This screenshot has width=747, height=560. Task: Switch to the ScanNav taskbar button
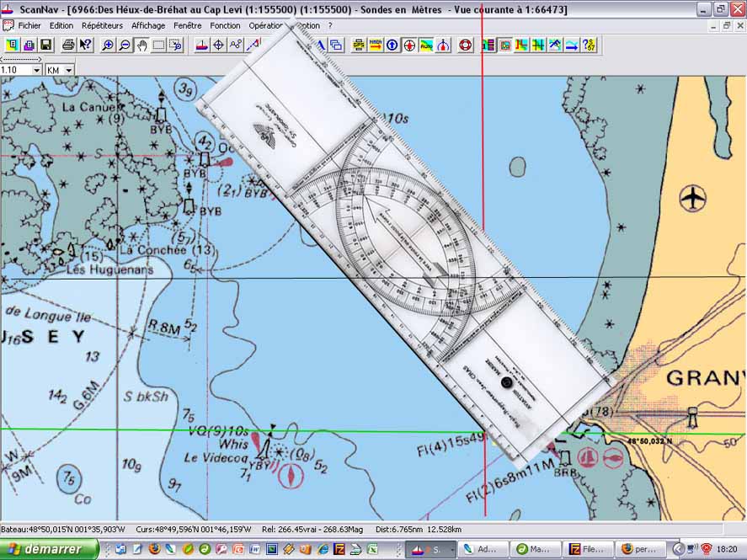coord(430,549)
